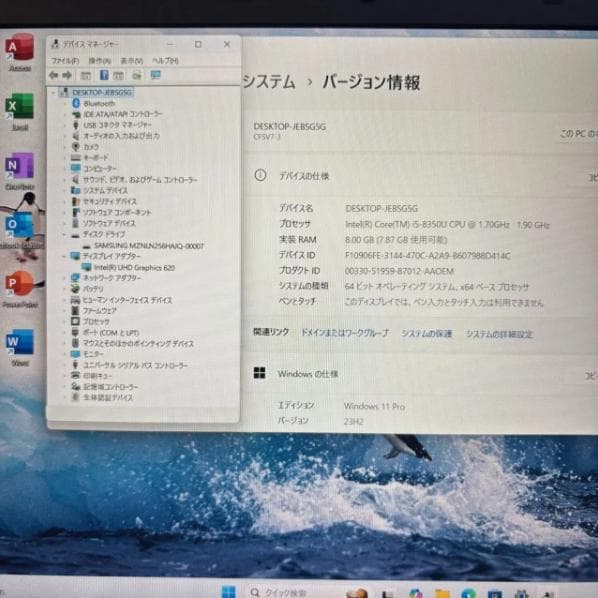This screenshot has height=598, width=598.
Task: Open the システムの保護 link
Action: coord(426,334)
